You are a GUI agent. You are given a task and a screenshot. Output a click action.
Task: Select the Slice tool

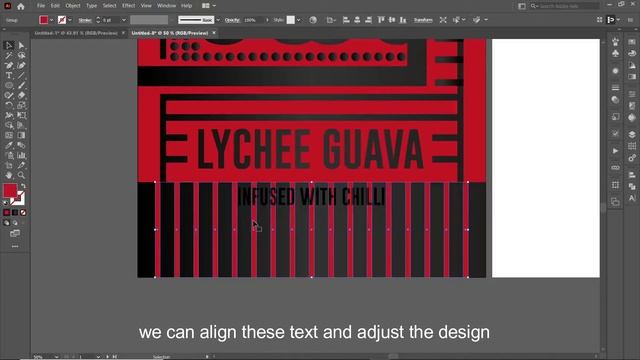point(21,165)
